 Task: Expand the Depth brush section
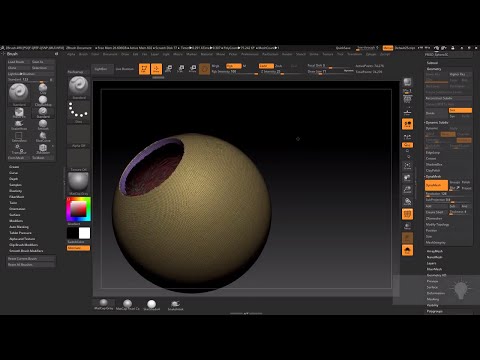pos(14,179)
